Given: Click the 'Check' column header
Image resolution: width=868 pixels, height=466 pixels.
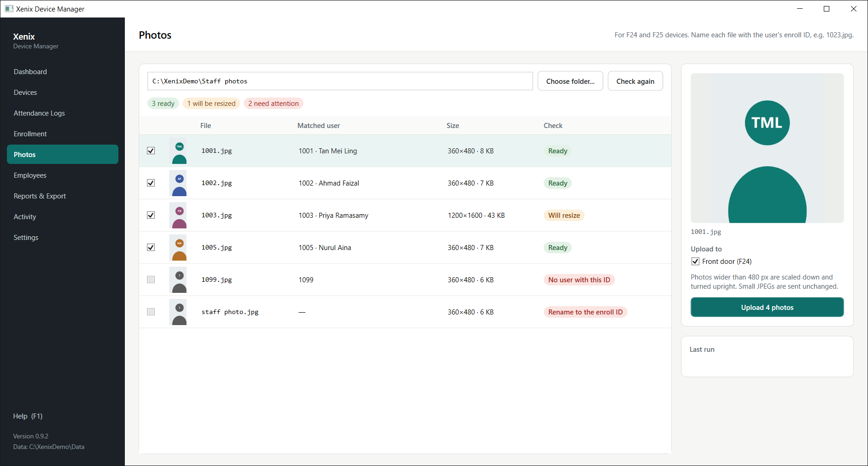Looking at the screenshot, I should coord(553,126).
